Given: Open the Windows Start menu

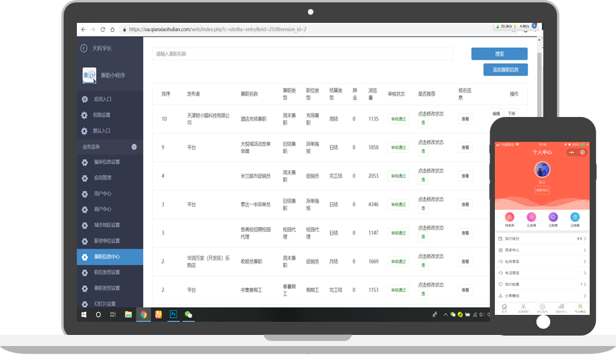Looking at the screenshot, I should click(x=84, y=315).
